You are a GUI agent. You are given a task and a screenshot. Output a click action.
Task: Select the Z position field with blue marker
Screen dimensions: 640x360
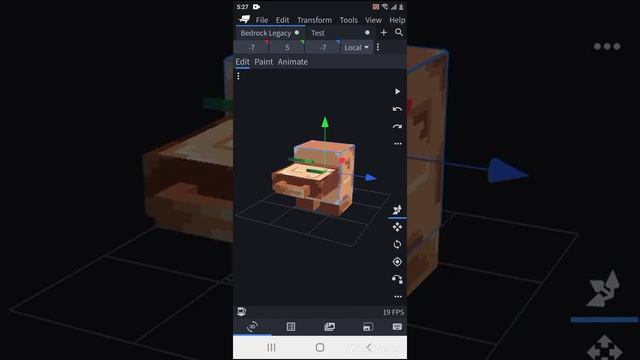coord(322,47)
